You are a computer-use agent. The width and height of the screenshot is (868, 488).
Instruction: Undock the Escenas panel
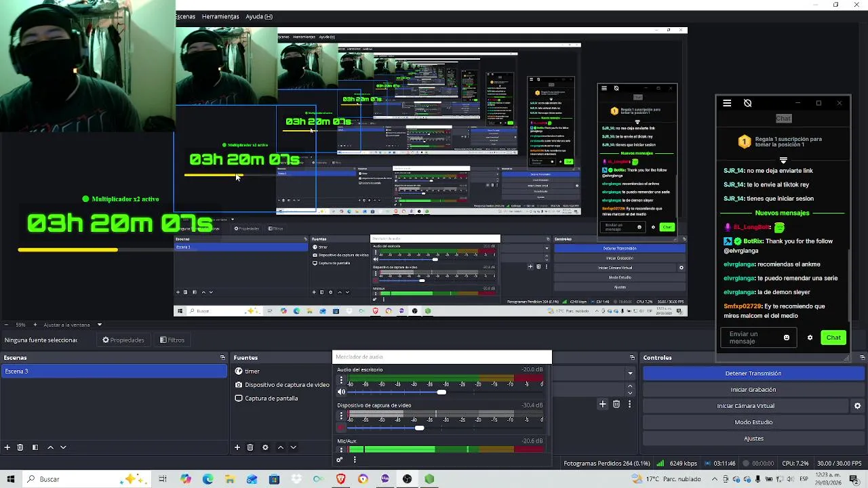(222, 357)
